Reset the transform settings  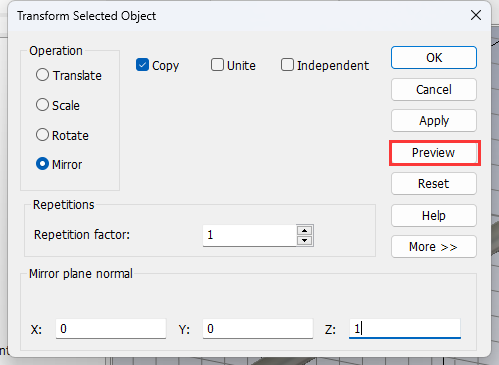[x=434, y=184]
